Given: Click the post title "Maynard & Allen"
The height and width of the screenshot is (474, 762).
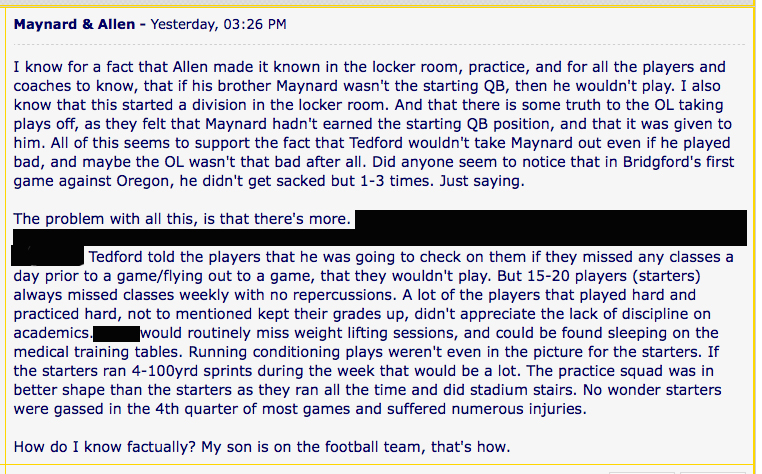Looking at the screenshot, I should [x=60, y=23].
